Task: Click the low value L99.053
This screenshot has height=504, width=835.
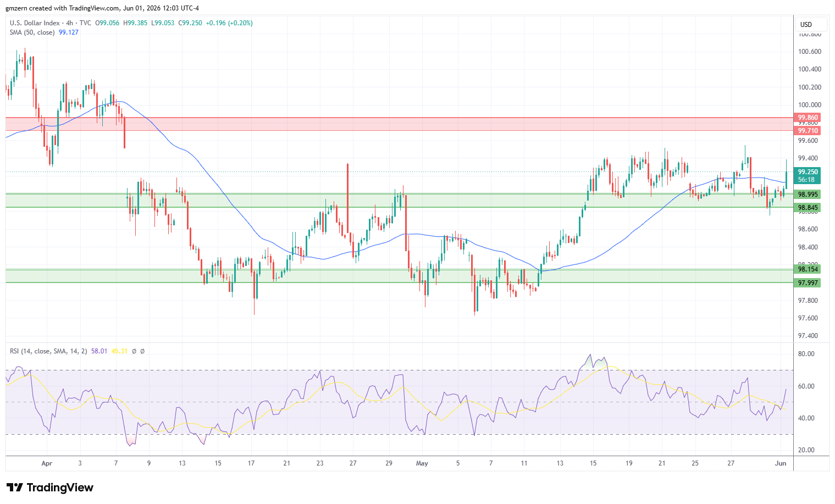Action: 163,23
